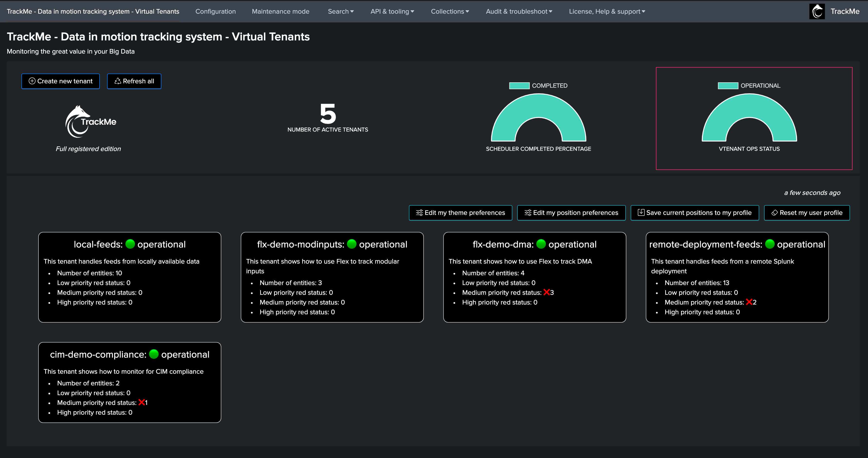Click "High priority red status: 0" in flx-demo-dma
This screenshot has width=868, height=458.
500,302
